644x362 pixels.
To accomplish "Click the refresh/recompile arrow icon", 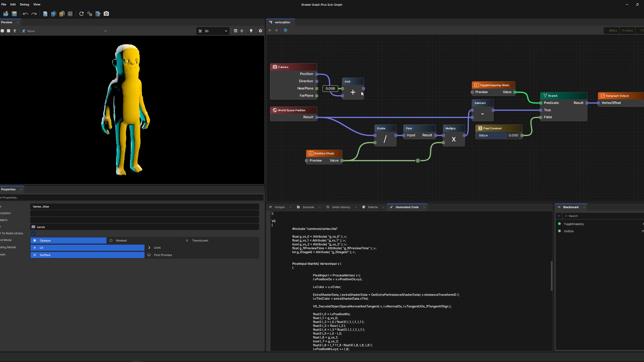I will 81,14.
